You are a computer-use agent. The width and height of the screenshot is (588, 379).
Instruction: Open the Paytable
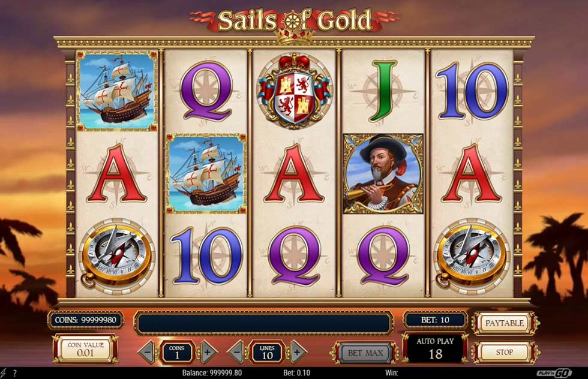coord(505,323)
